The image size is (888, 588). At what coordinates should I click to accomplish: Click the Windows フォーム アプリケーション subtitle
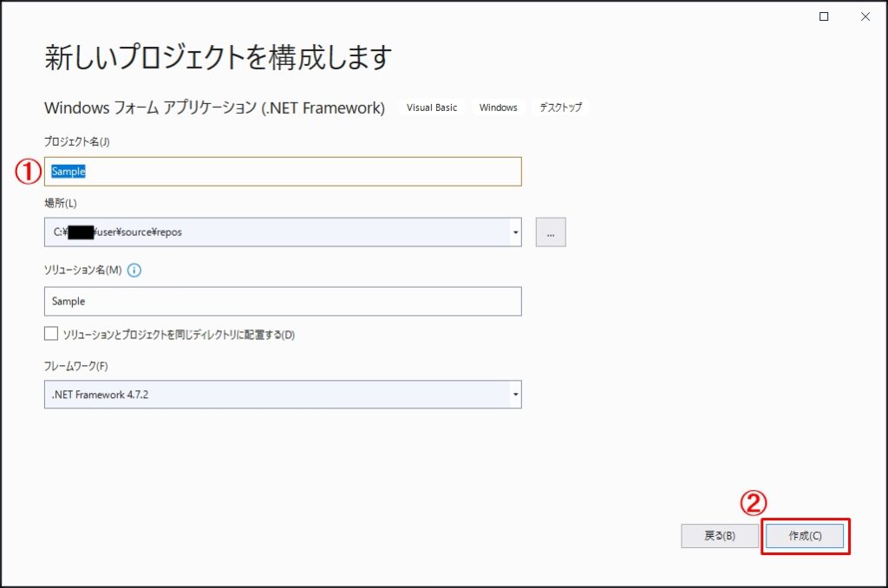214,108
